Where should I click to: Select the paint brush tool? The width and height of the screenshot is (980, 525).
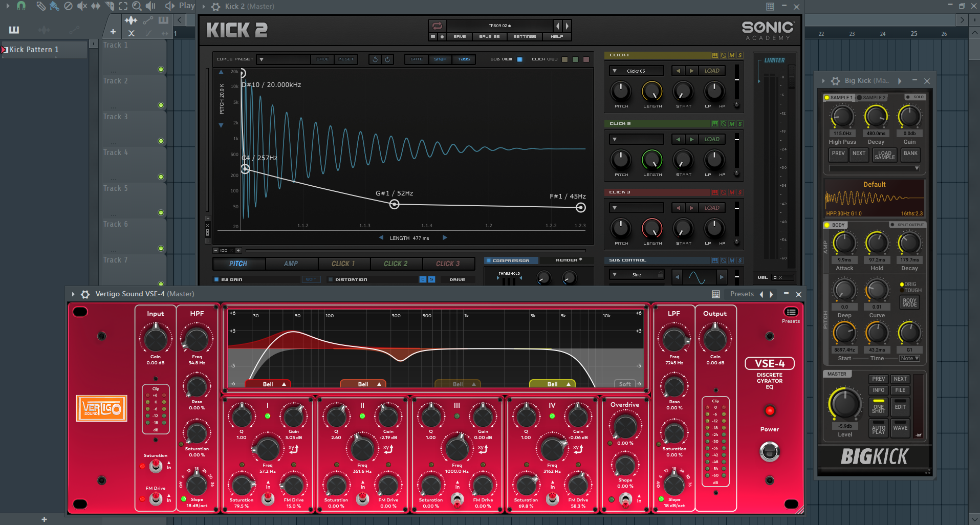(x=54, y=6)
